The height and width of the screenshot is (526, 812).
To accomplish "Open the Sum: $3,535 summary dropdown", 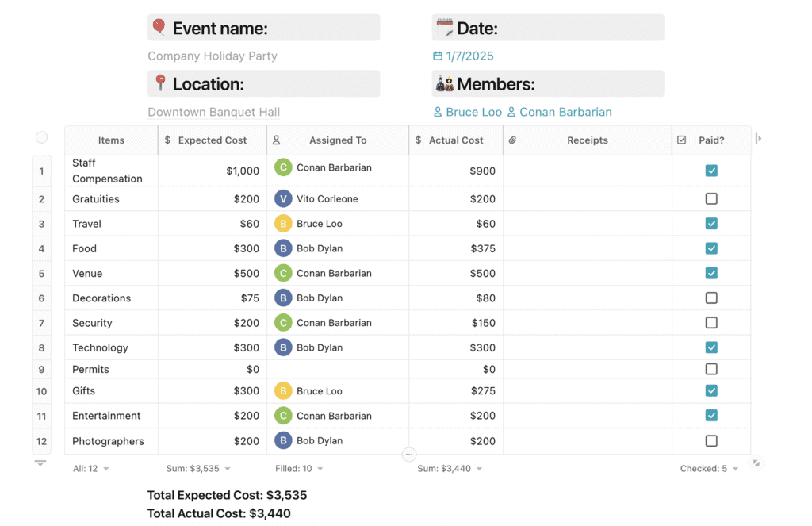I will [x=198, y=469].
